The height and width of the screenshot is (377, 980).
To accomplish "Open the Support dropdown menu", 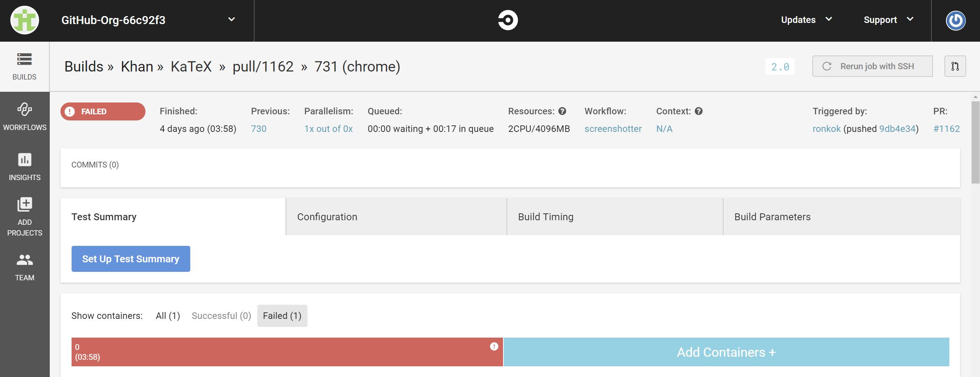I will pyautogui.click(x=889, y=20).
